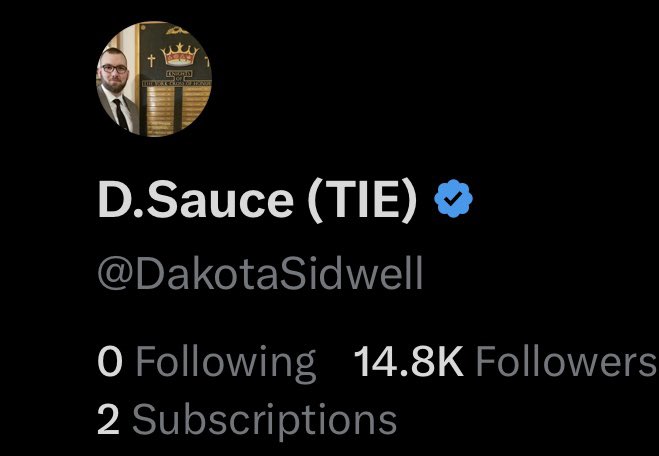Click the word Followers
659x456 pixels.
click(x=566, y=361)
